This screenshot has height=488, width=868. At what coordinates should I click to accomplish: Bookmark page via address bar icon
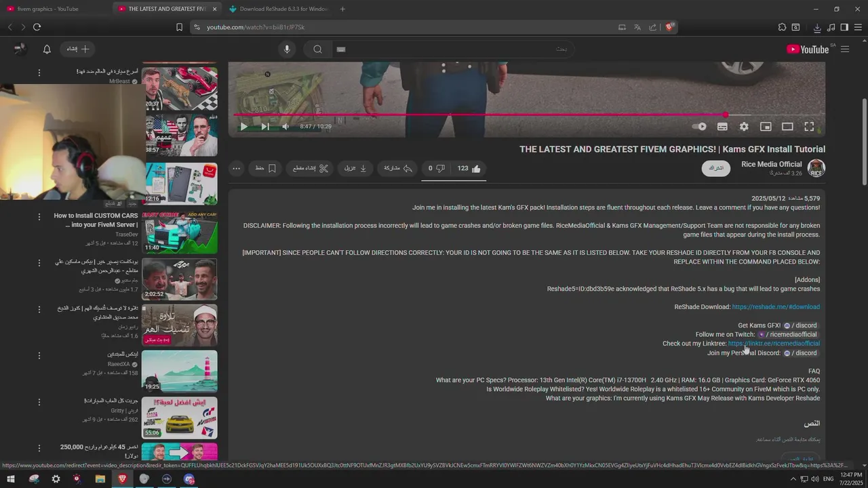(179, 27)
